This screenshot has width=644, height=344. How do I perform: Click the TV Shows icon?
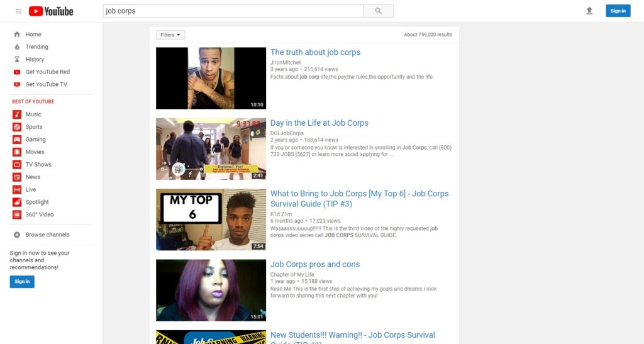pyautogui.click(x=17, y=165)
